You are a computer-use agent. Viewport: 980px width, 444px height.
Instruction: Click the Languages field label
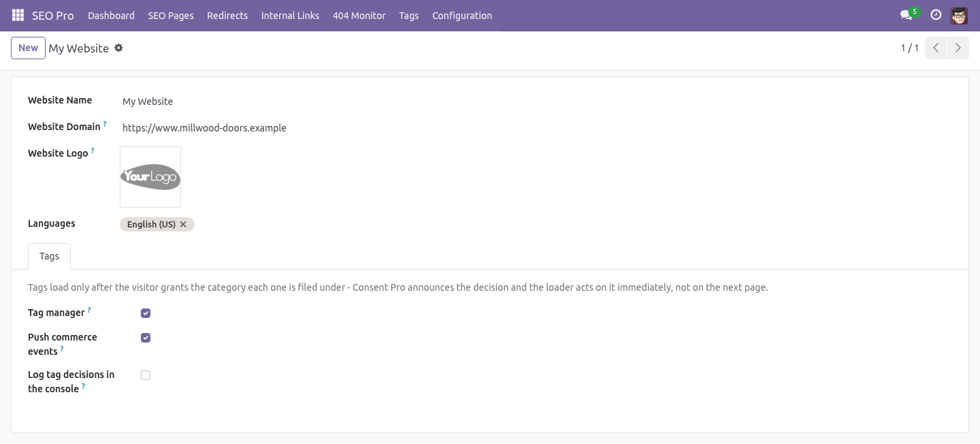52,223
